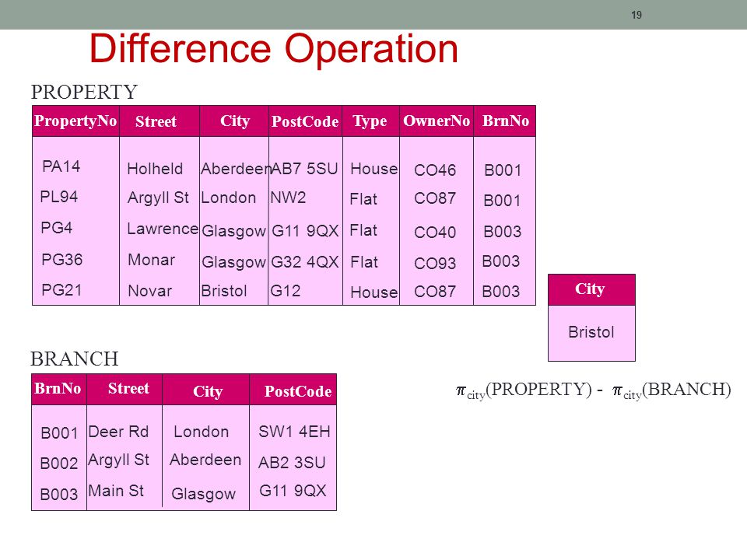Click postcode SW1 4EH
747x560 pixels.
(x=294, y=432)
